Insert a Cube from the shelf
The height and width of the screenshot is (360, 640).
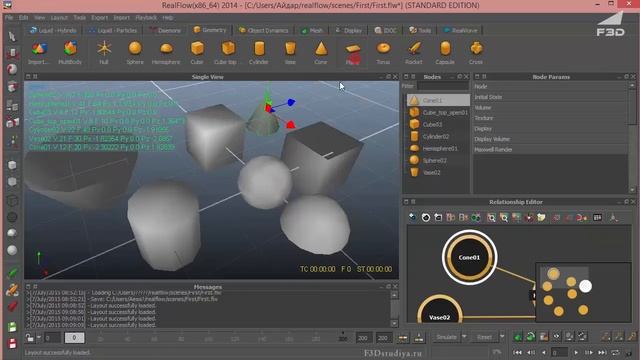197,53
